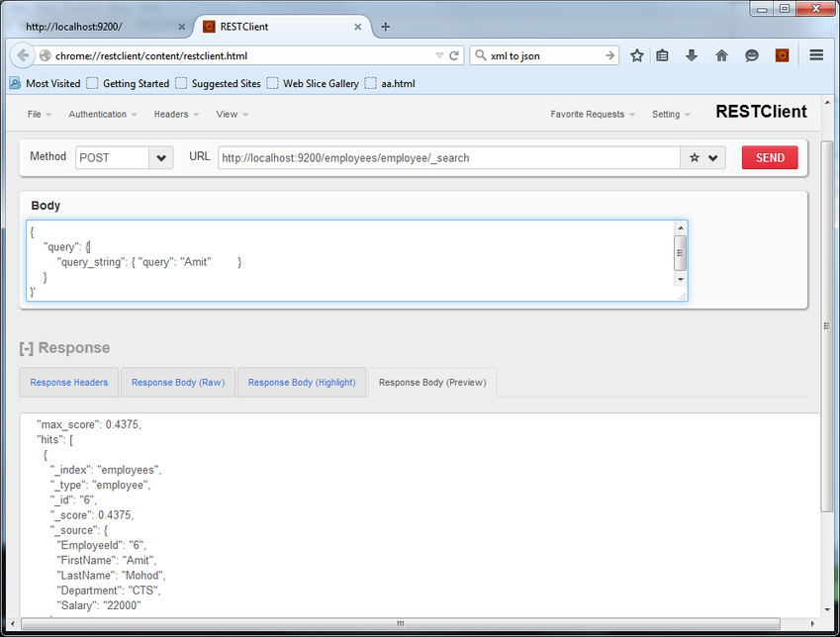Expand URL favorites chevron
Viewport: 840px width, 637px height.
pyautogui.click(x=713, y=158)
